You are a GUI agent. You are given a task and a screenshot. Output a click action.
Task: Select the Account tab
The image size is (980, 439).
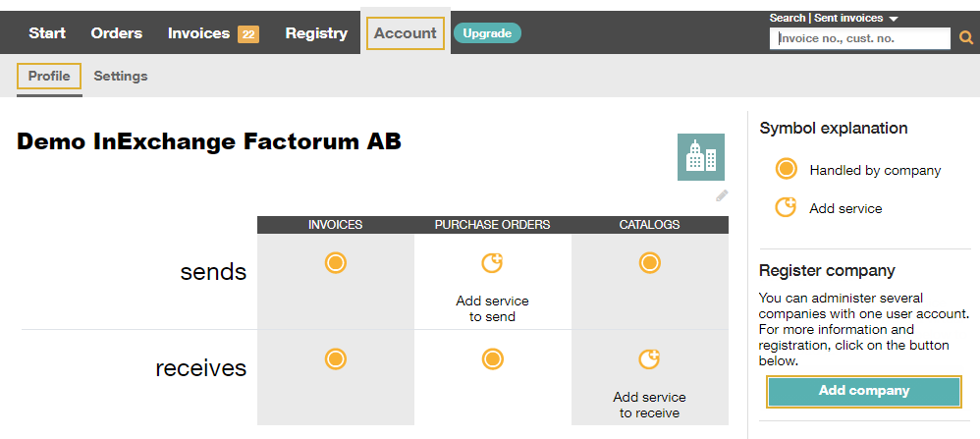(x=406, y=33)
